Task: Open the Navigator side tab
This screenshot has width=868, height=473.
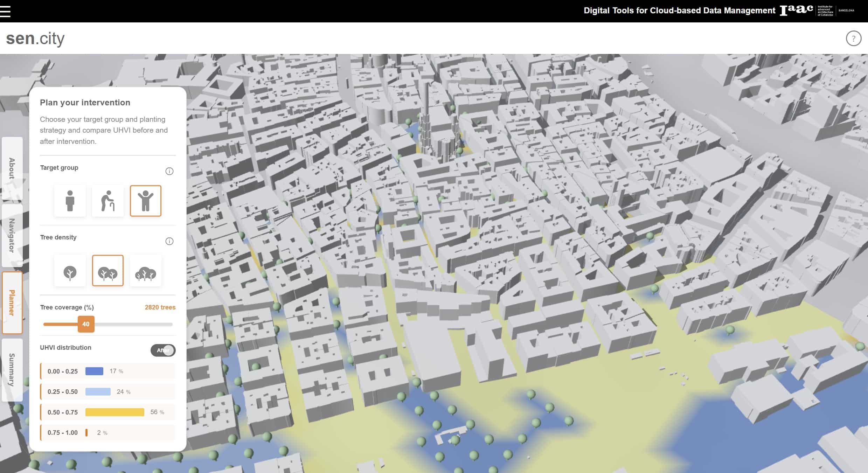Action: pos(12,236)
